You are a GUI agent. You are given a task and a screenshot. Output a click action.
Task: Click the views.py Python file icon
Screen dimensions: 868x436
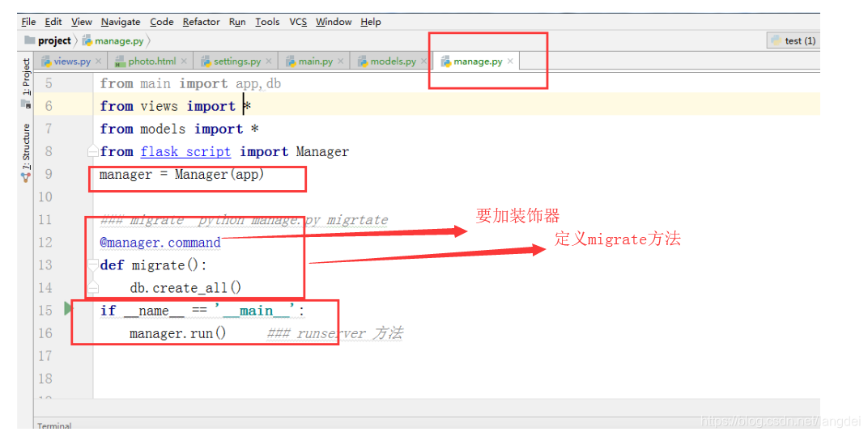pyautogui.click(x=46, y=61)
